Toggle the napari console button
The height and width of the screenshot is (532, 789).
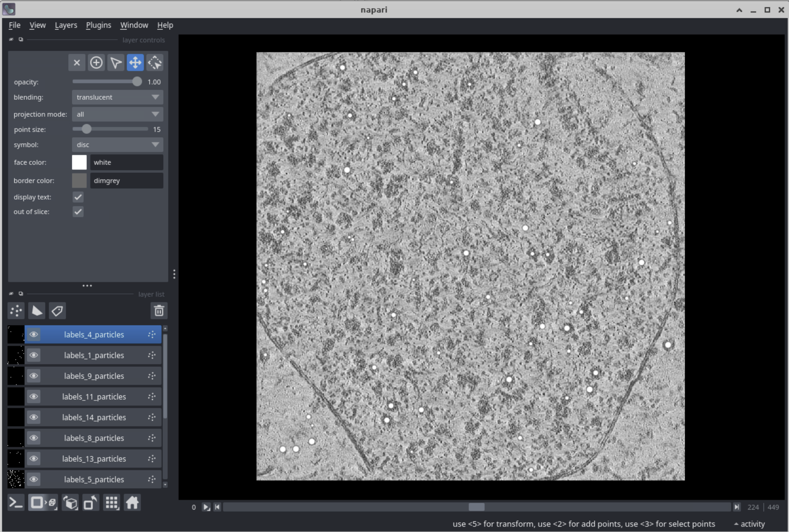click(x=16, y=503)
